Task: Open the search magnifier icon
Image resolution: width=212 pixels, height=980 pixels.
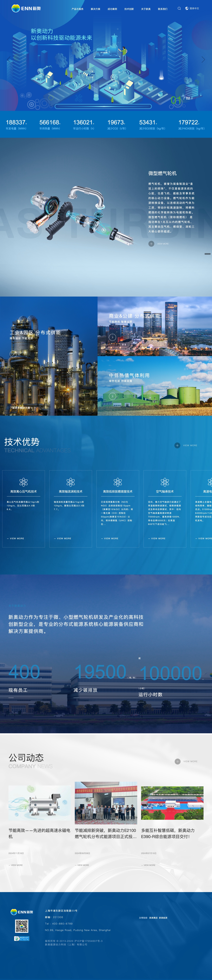Action: (x=179, y=8)
